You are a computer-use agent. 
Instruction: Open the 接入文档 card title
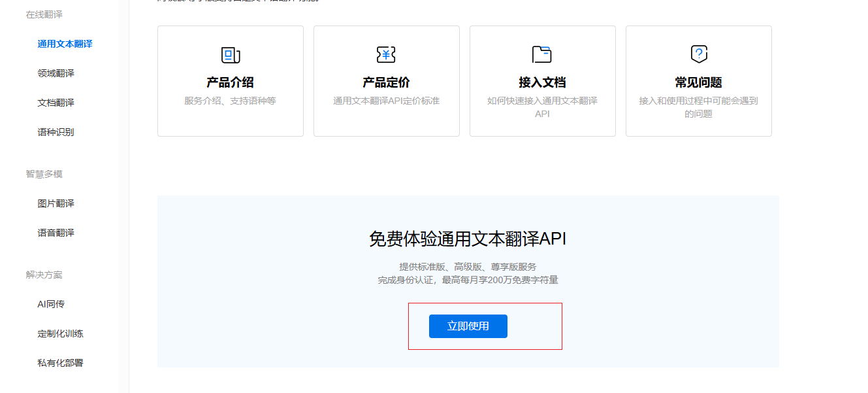[x=542, y=83]
